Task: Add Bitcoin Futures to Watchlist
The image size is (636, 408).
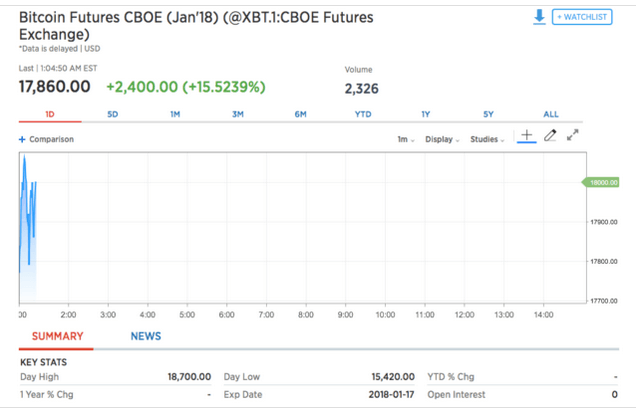Action: pyautogui.click(x=582, y=17)
